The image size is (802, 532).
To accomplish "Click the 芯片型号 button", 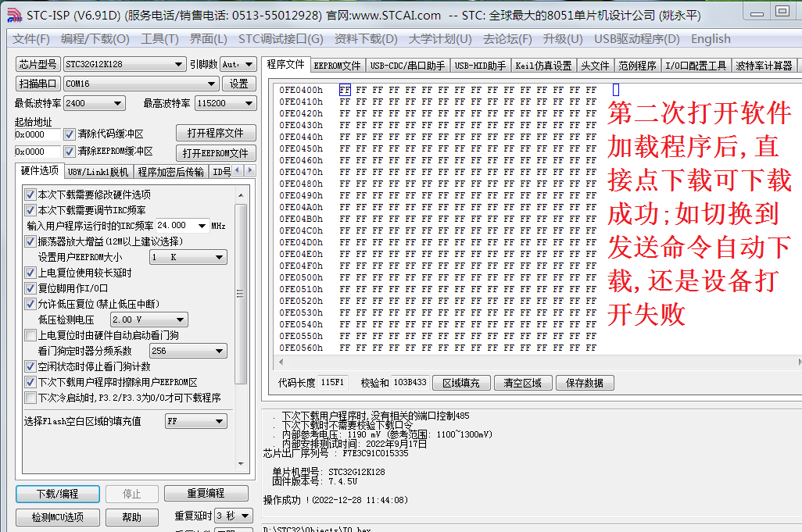I will pos(38,64).
